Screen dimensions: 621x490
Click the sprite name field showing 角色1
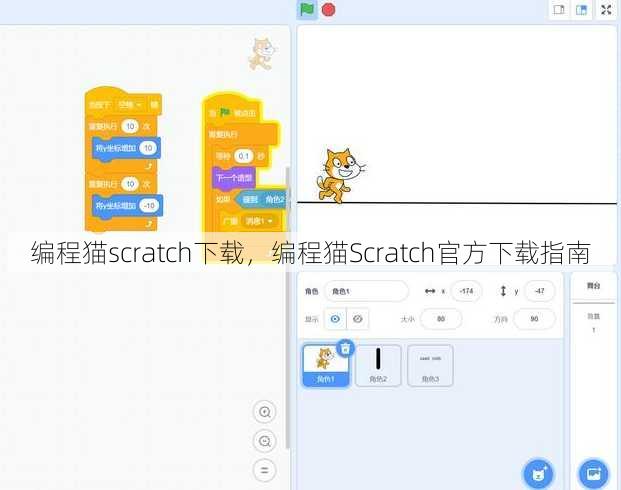click(366, 291)
